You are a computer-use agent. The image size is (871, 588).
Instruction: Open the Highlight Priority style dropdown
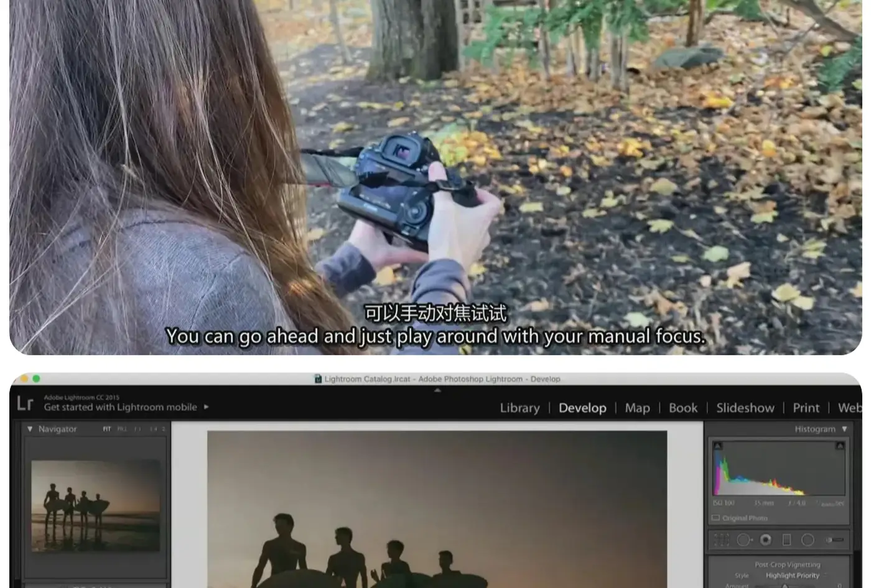[x=793, y=576]
